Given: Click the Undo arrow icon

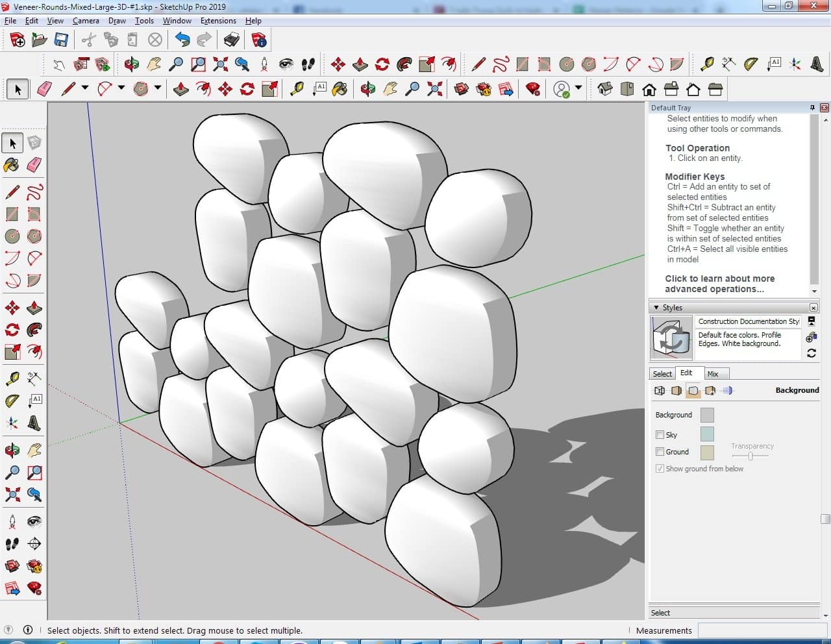Looking at the screenshot, I should [x=182, y=40].
